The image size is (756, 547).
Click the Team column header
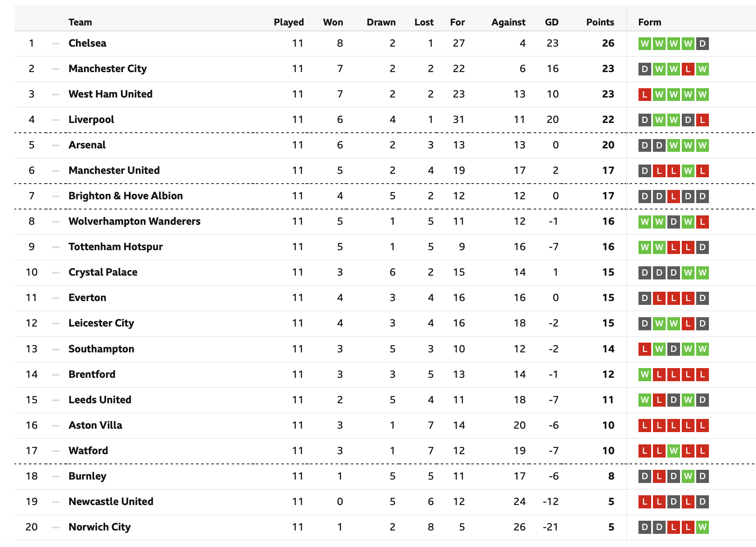pos(80,22)
